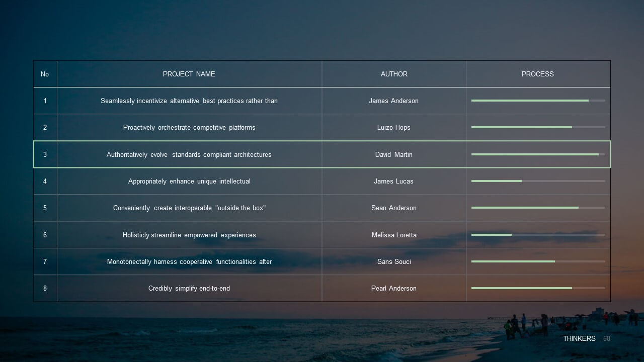The width and height of the screenshot is (644, 362).
Task: Click the 'No' column header
Action: [x=45, y=74]
